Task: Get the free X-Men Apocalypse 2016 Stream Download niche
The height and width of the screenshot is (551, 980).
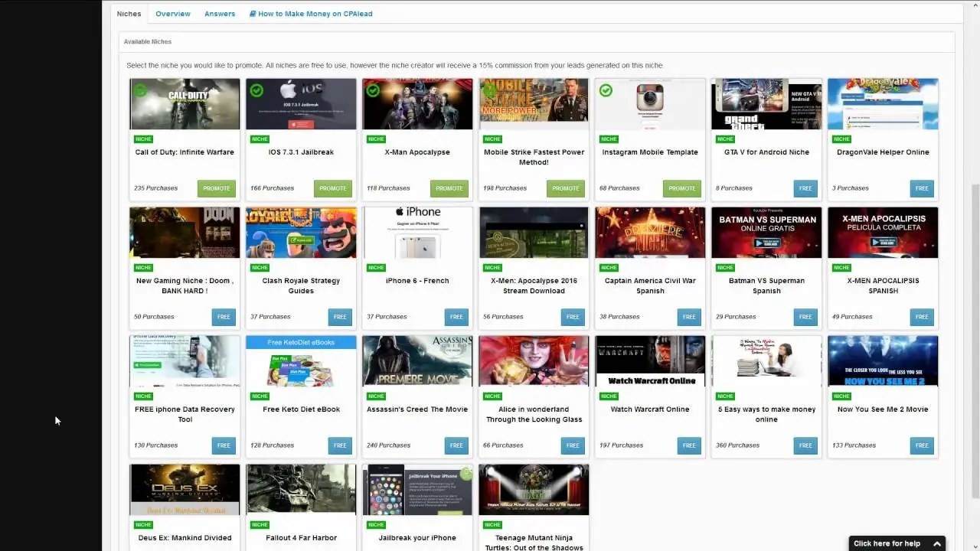Action: (573, 317)
